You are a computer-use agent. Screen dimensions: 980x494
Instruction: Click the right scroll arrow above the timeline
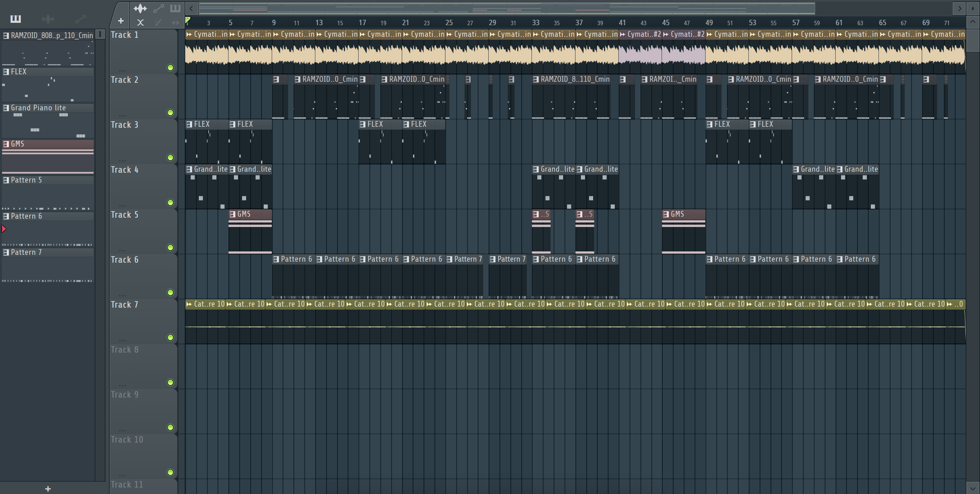[x=959, y=8]
